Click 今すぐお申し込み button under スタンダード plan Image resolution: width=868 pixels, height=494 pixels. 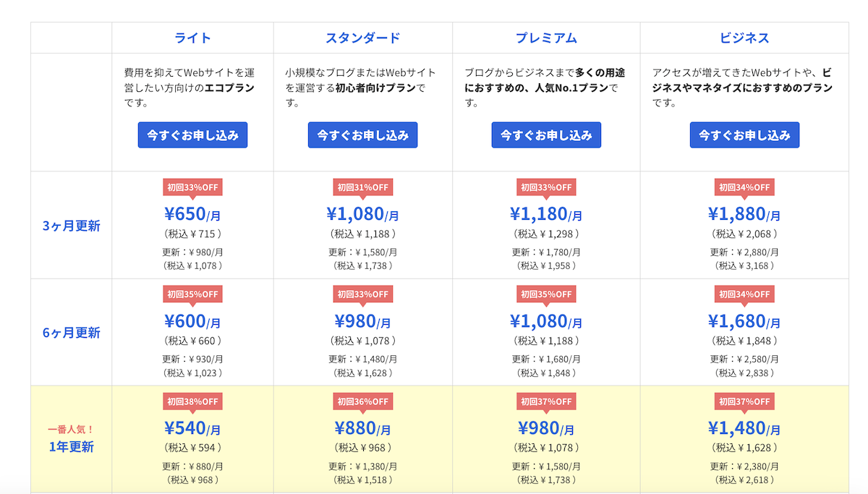coord(362,135)
